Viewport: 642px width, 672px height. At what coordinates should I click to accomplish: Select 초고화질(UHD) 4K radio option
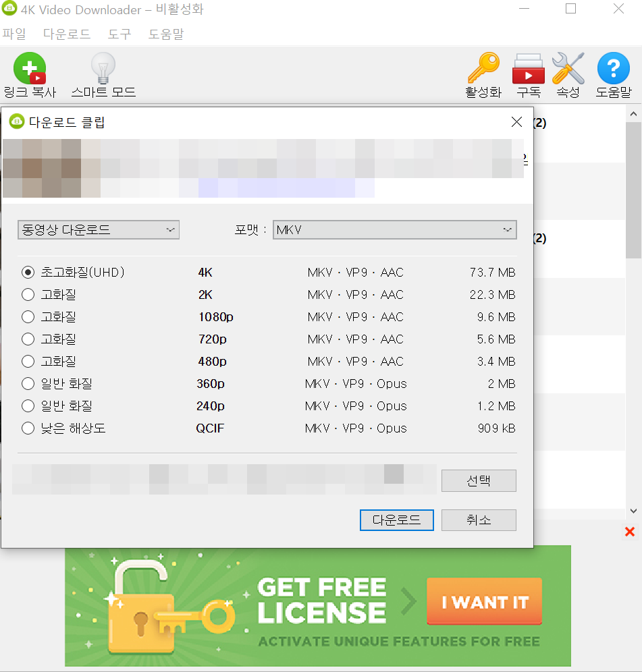click(28, 272)
